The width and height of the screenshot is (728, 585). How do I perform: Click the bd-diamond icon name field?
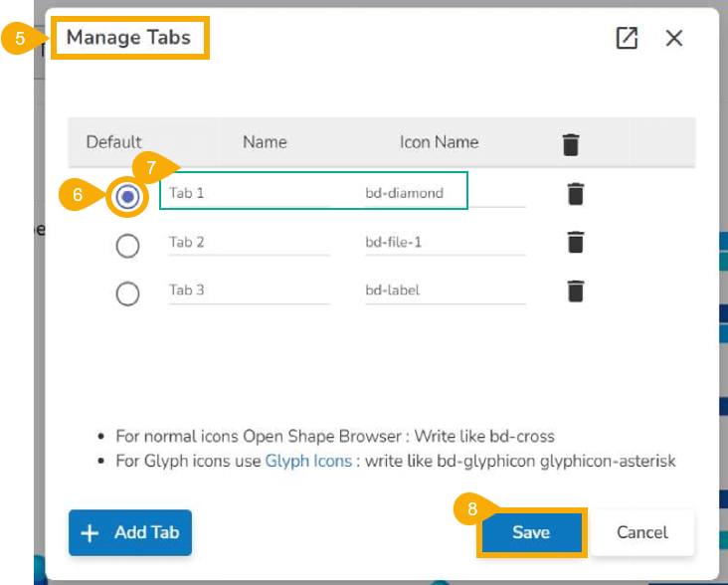(x=444, y=193)
